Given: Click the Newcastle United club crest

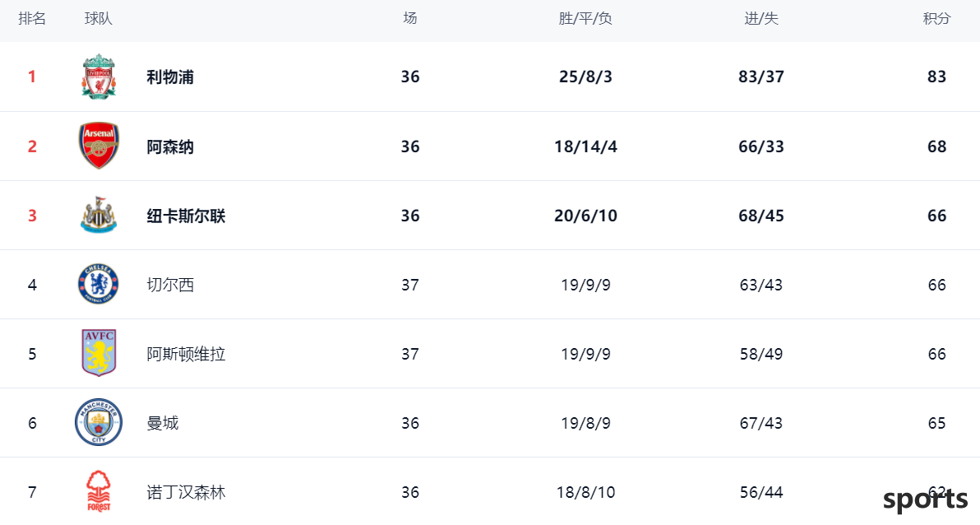Looking at the screenshot, I should [99, 216].
